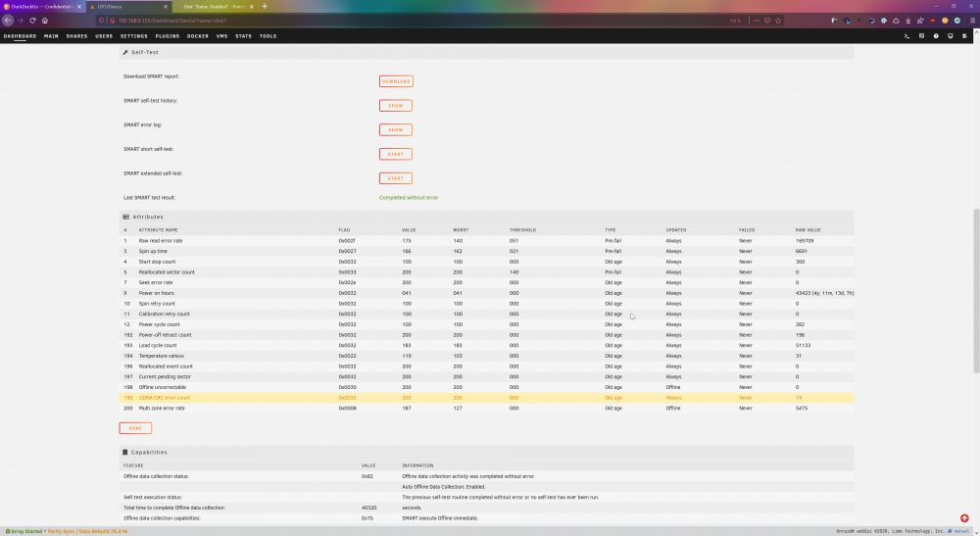Click the red shield extension icon

point(933,20)
